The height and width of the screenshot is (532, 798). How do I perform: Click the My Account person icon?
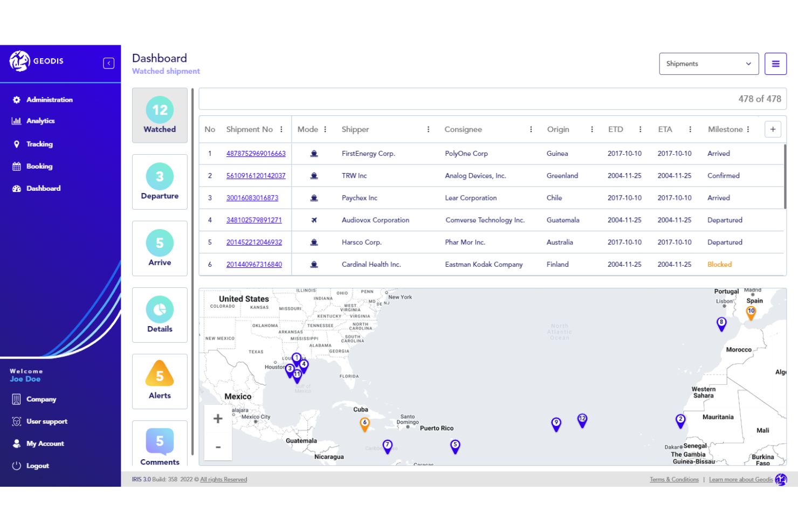coord(17,444)
